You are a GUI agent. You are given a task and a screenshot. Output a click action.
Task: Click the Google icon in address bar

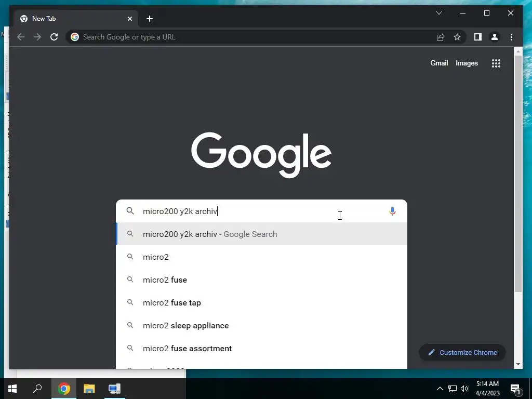(75, 37)
